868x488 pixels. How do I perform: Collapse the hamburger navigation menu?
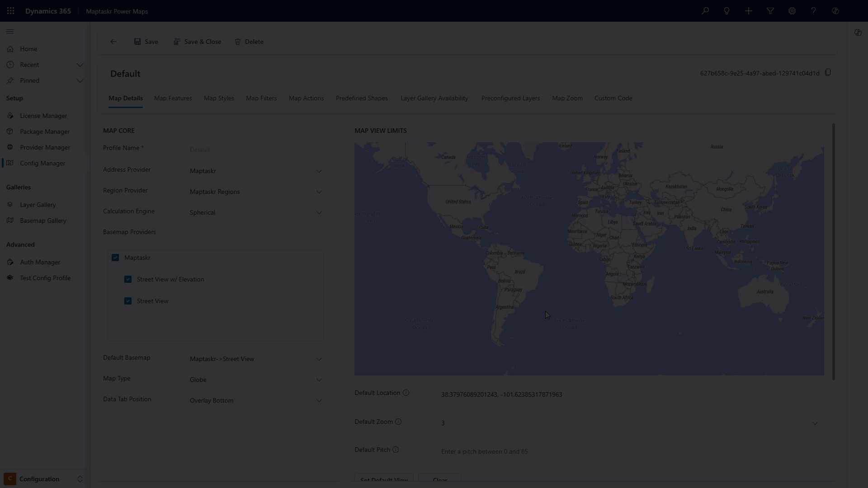tap(10, 32)
